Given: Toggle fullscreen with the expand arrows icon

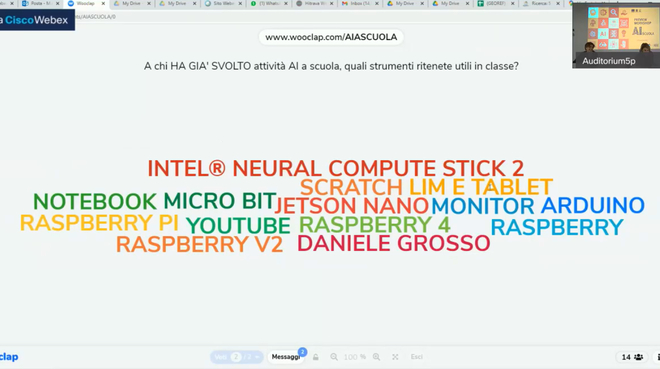Looking at the screenshot, I should (x=395, y=357).
